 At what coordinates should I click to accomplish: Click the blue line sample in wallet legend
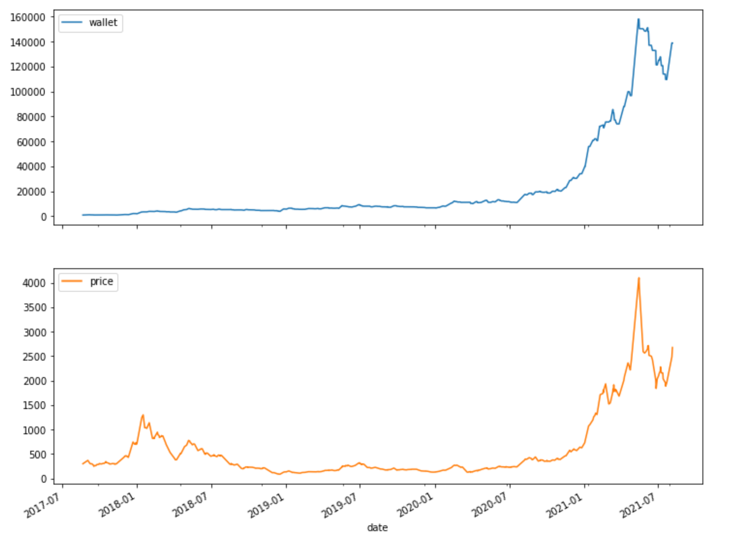(x=72, y=22)
